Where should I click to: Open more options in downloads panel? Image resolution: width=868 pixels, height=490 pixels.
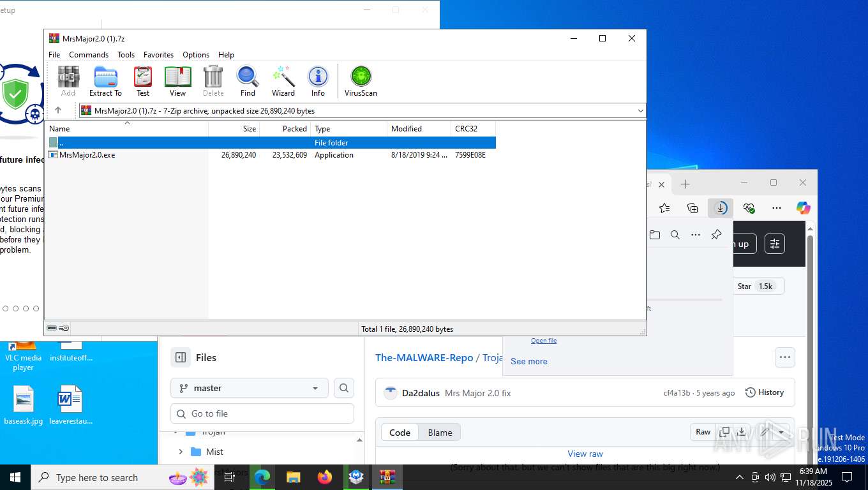point(696,235)
